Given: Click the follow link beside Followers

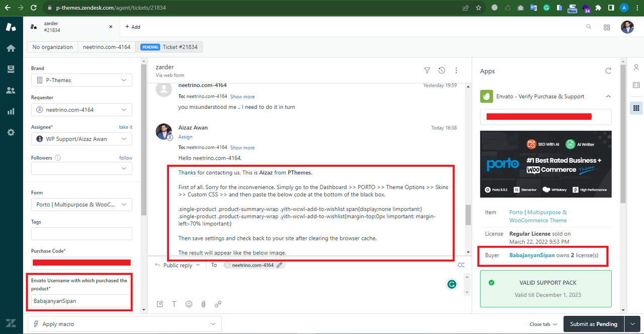Looking at the screenshot, I should coord(126,158).
